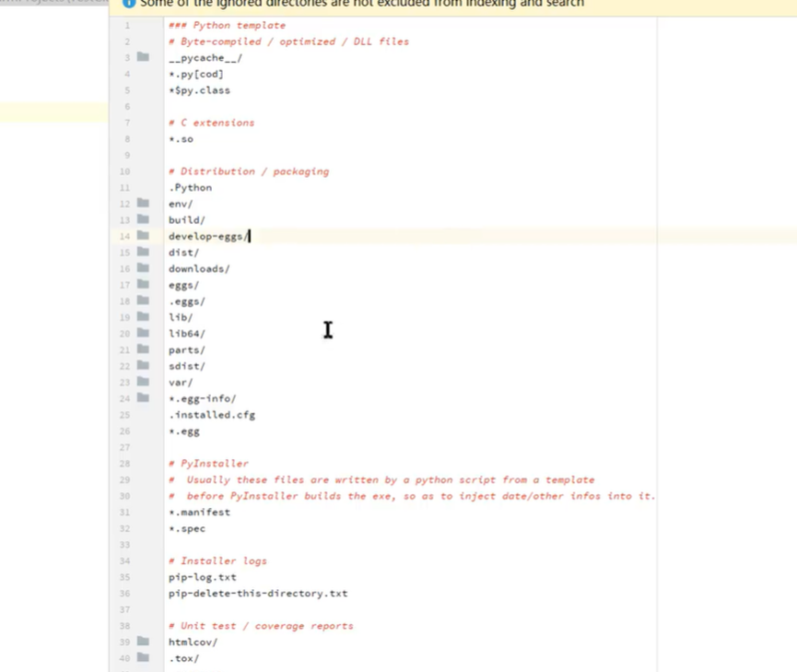Click the folder icon beside sdist/
This screenshot has height=672, width=797.
point(144,365)
